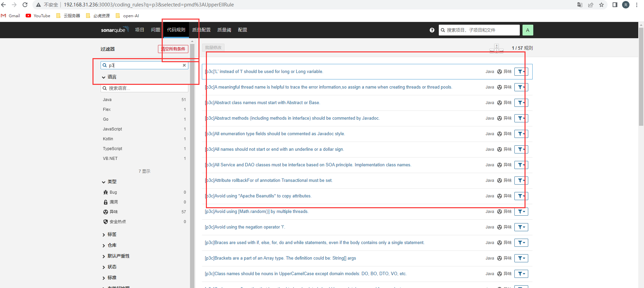
Task: Collapse the 语言 filter section
Action: pyautogui.click(x=109, y=77)
